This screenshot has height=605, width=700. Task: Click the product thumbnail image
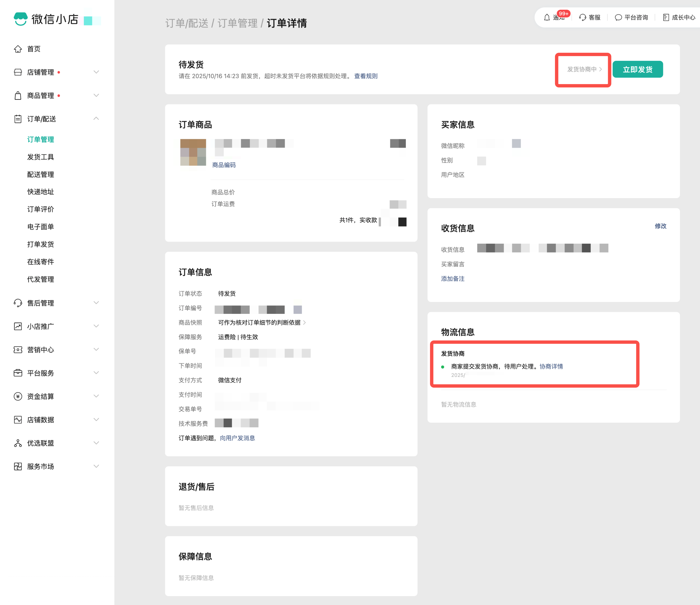coord(193,152)
